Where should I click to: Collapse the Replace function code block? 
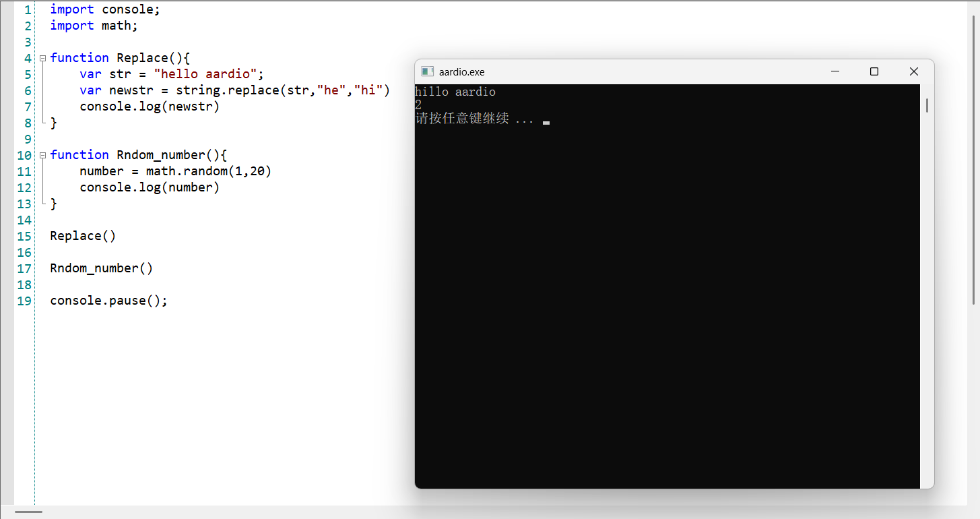coord(42,58)
